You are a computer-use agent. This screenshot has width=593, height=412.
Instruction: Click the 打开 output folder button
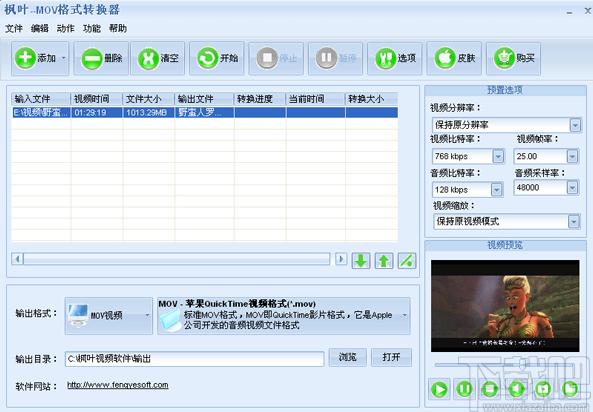[391, 357]
